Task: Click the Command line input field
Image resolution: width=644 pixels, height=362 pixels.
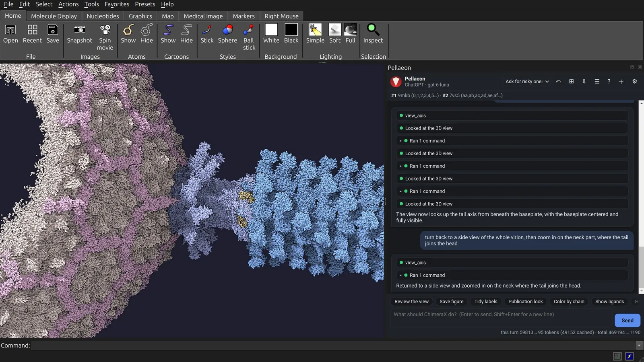Action: click(x=333, y=346)
